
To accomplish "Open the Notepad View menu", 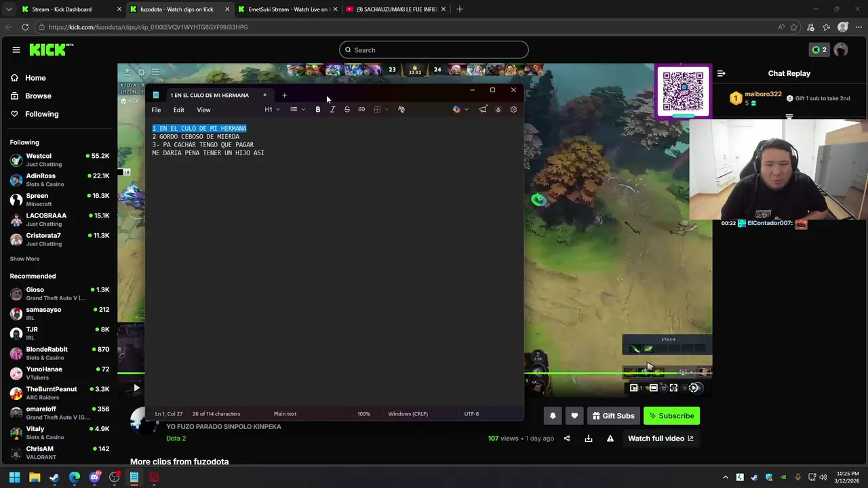I will tap(203, 110).
